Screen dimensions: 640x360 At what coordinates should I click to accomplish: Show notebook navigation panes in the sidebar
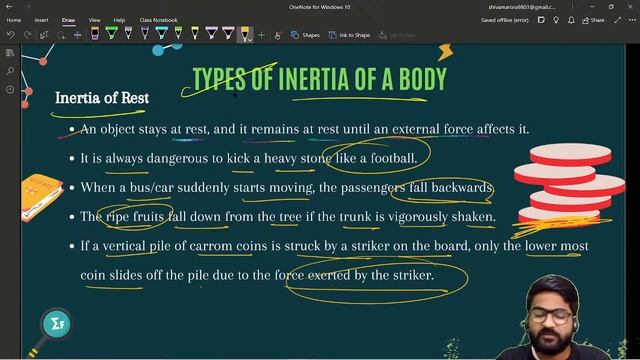[10, 53]
